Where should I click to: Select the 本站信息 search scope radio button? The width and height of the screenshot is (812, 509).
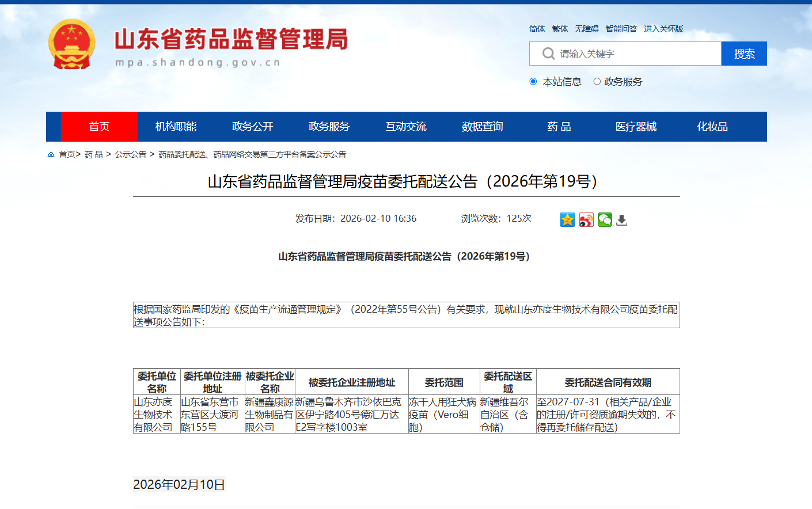point(533,81)
